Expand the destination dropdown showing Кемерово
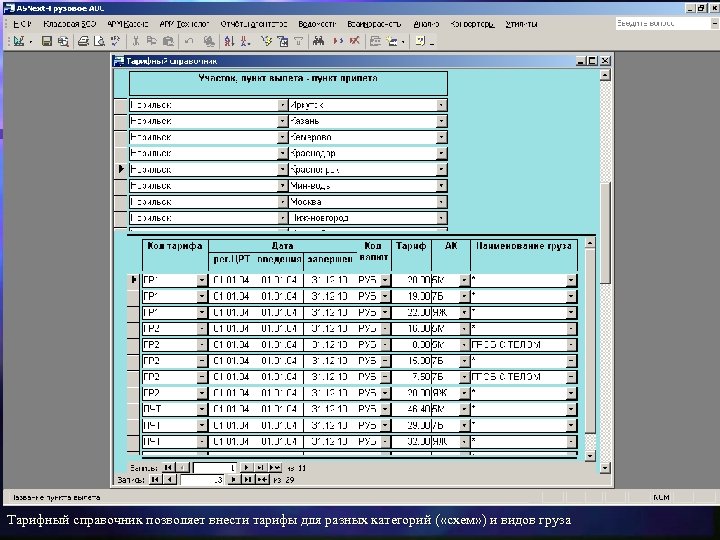Viewport: 720px width, 540px height. [441, 137]
